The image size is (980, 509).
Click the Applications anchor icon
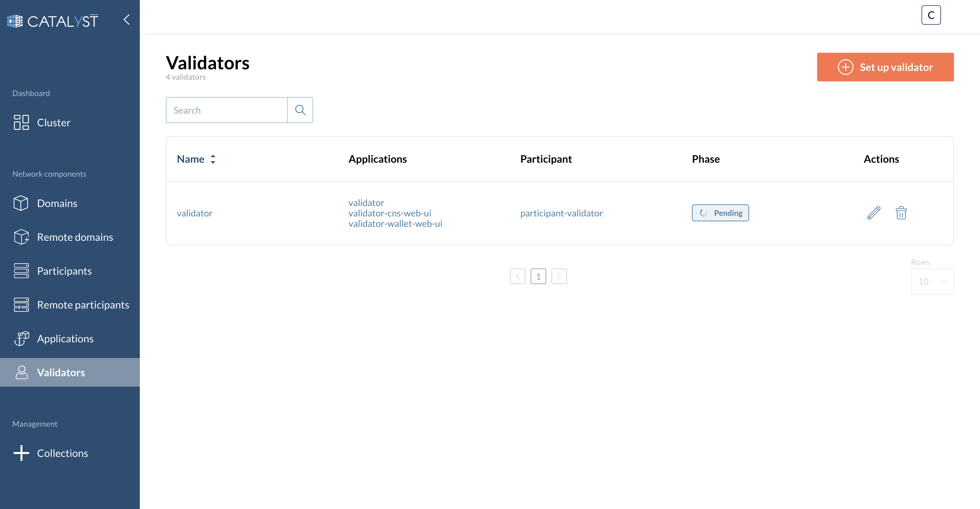coord(21,338)
